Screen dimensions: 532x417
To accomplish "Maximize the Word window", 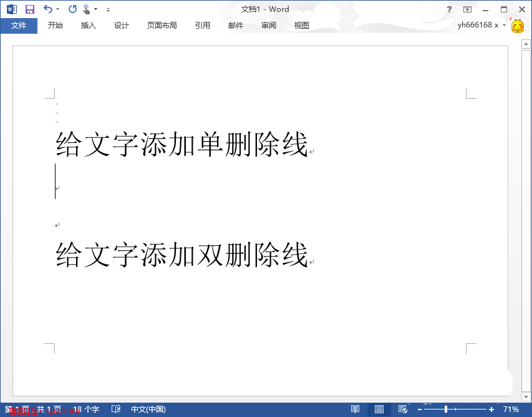I will (504, 9).
